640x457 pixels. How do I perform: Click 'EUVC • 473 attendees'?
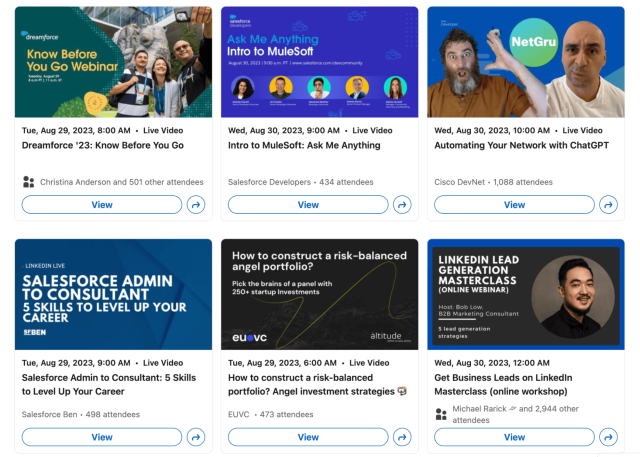tap(271, 415)
